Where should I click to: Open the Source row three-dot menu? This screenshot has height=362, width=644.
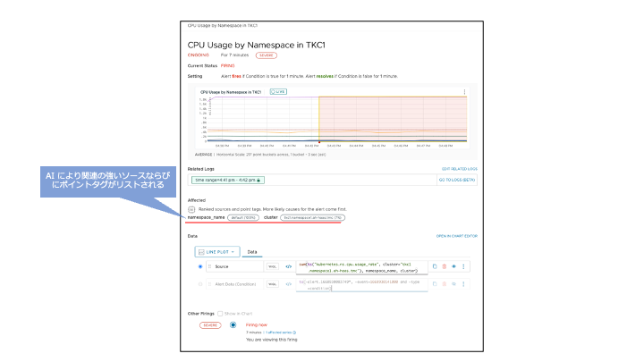coord(463,266)
